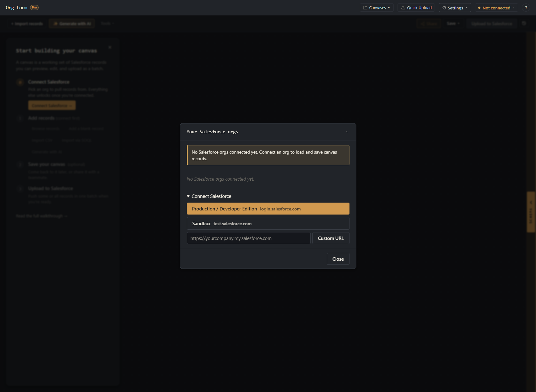The width and height of the screenshot is (536, 392).
Task: Open the Settings dropdown
Action: (x=455, y=8)
